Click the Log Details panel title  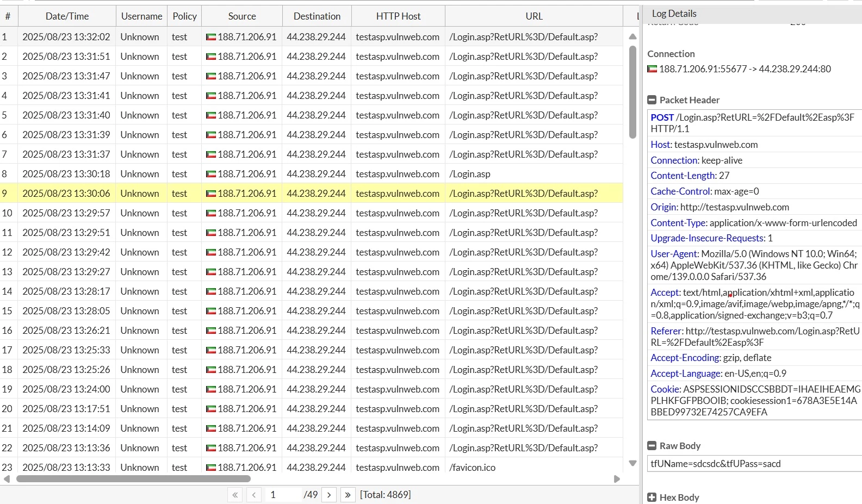point(674,14)
